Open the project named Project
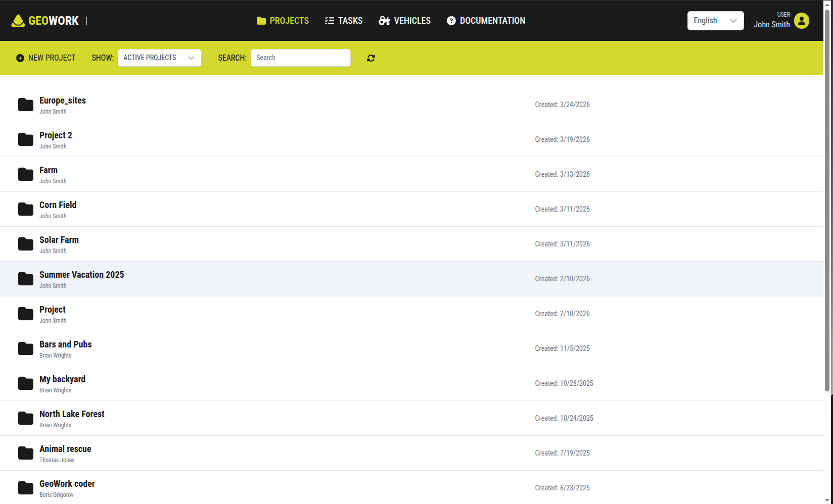This screenshot has width=833, height=504. (411, 314)
